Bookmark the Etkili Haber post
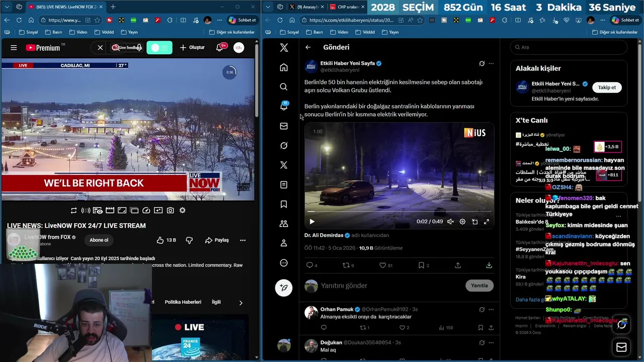644x362 pixels. click(x=424, y=265)
